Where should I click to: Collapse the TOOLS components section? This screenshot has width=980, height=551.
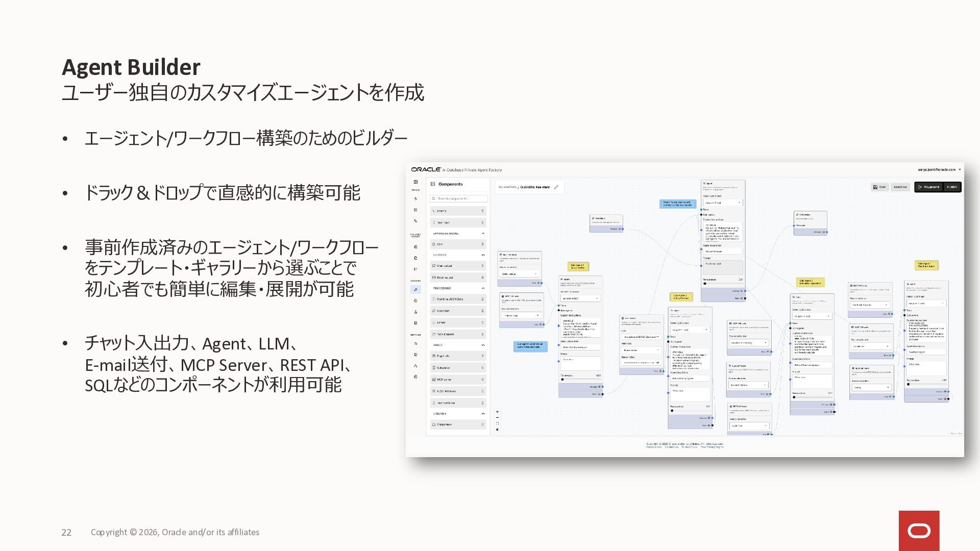[483, 345]
